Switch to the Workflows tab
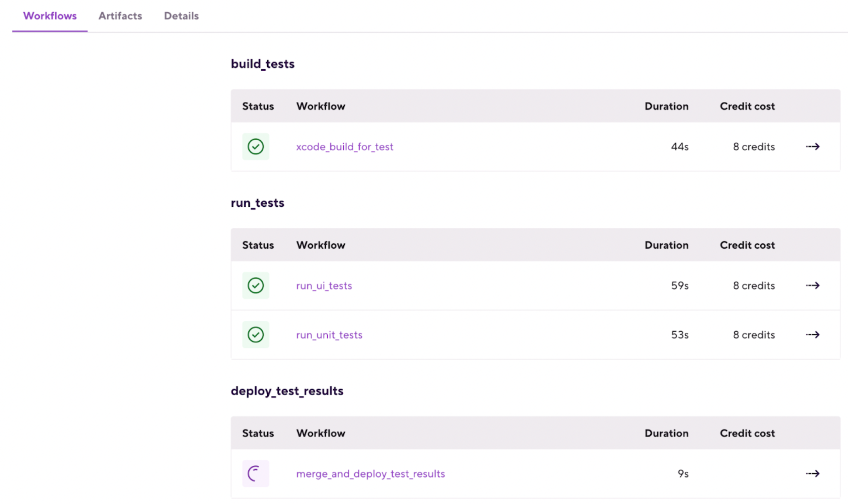 pos(50,16)
